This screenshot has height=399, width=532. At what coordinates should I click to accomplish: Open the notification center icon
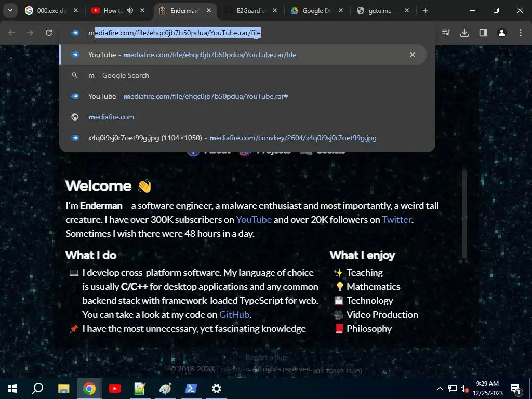(x=515, y=389)
